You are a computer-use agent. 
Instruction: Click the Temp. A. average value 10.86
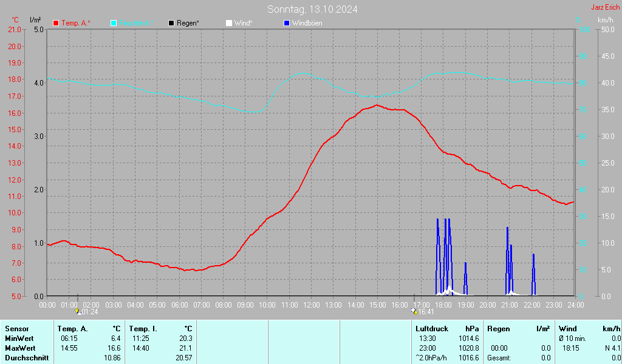(112, 358)
